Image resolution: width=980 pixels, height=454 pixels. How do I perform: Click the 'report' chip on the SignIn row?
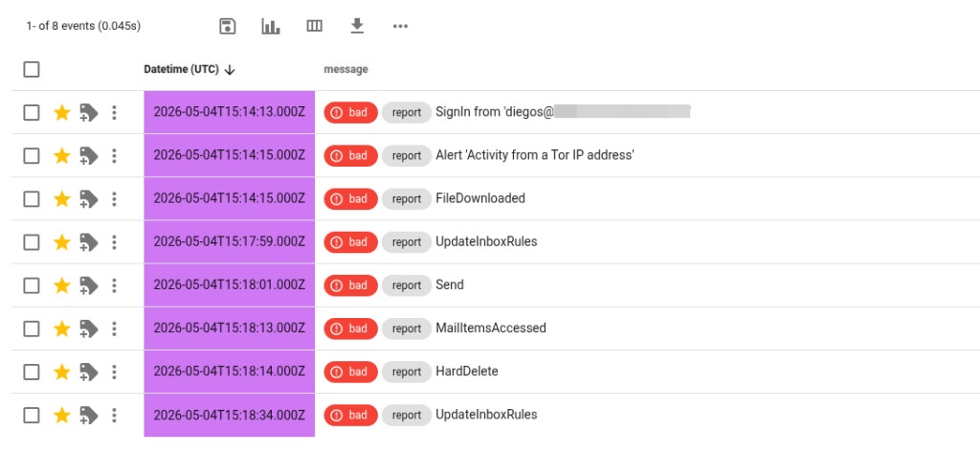point(406,113)
